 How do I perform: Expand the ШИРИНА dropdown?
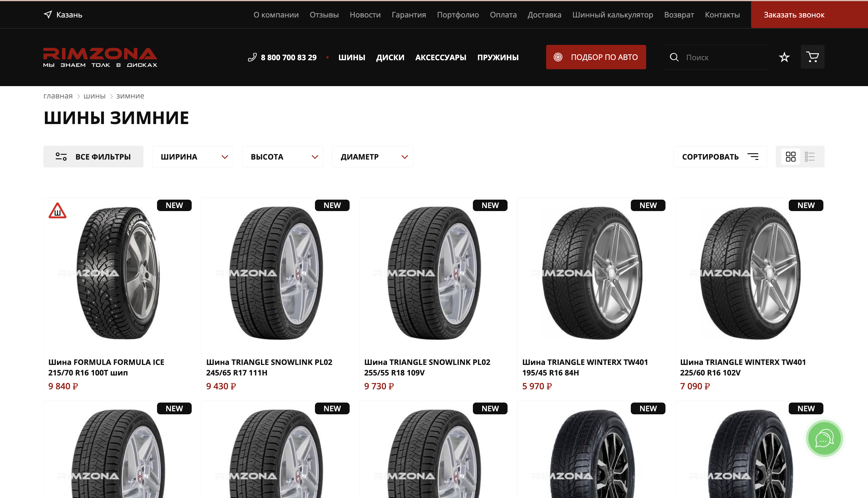click(193, 157)
